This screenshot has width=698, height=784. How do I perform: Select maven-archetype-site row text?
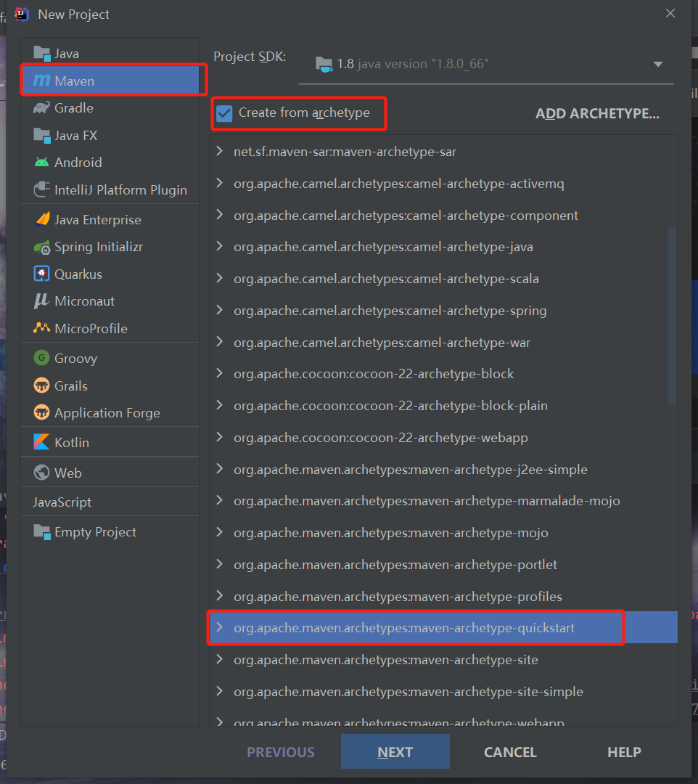[x=386, y=660]
